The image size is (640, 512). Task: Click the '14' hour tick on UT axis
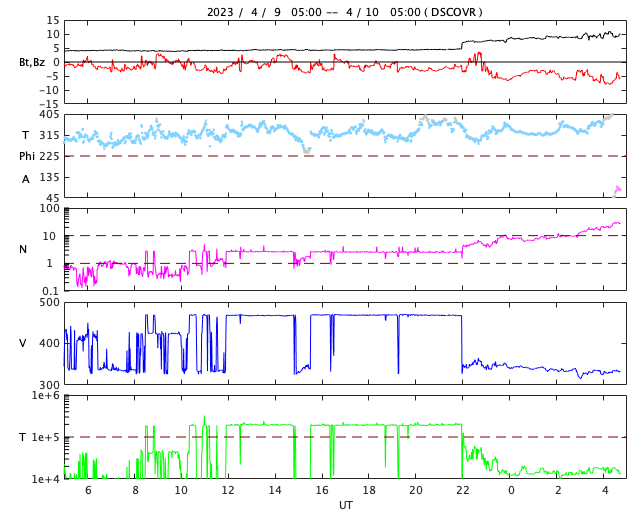click(275, 490)
